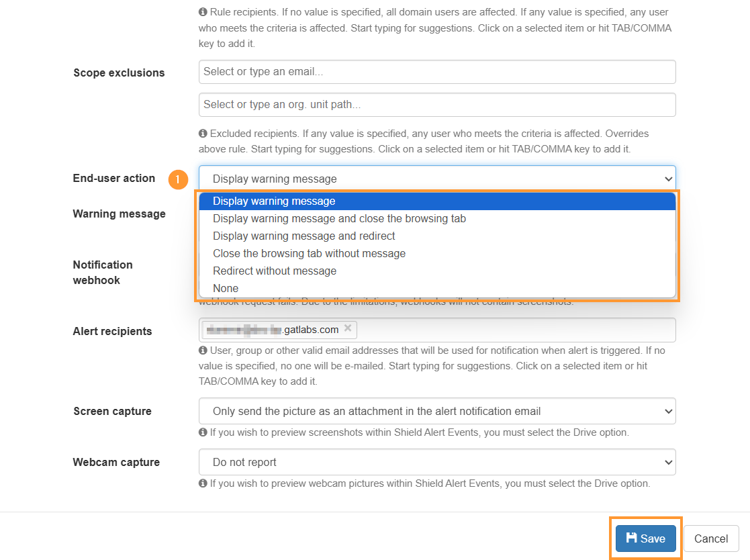Click info icon next to Excluded recipients note
Screen dimensions: 750x560
point(203,134)
